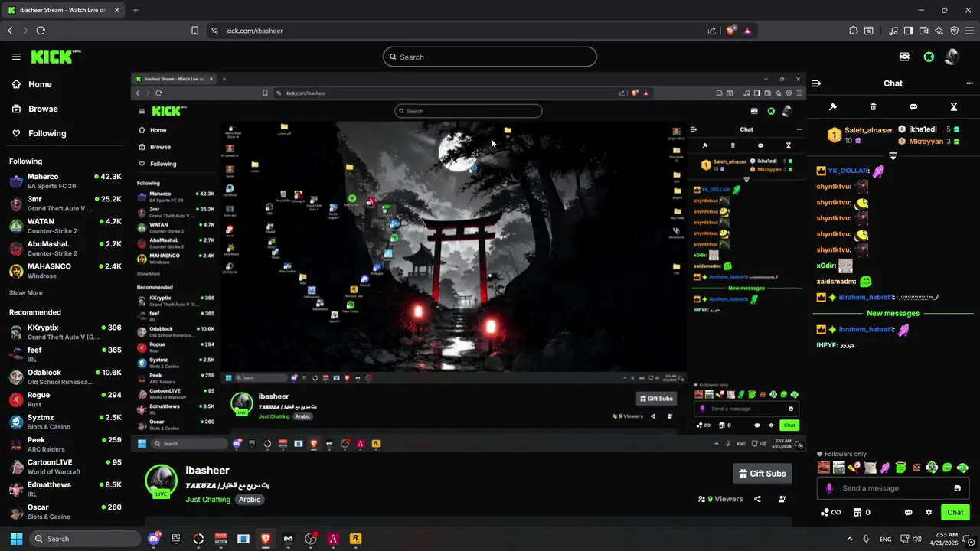Collapse the chat panel with arrow icon
980x551 pixels.
(817, 83)
